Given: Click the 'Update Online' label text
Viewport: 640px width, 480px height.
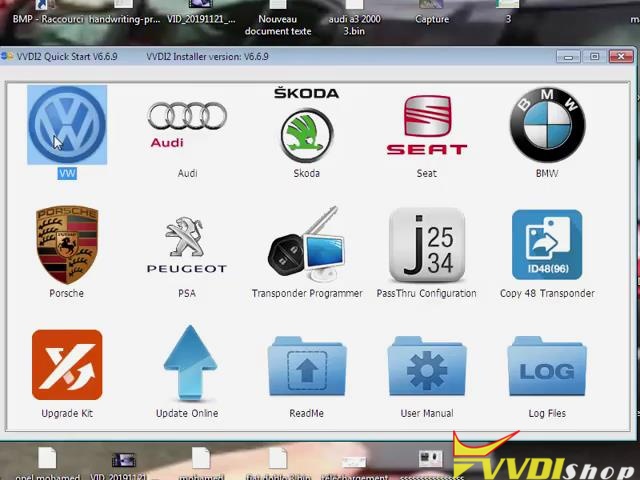Looking at the screenshot, I should (x=187, y=413).
